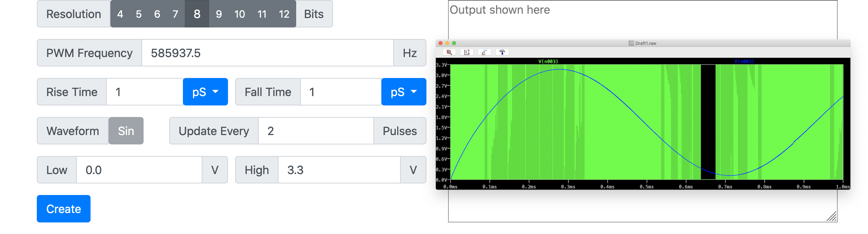Image resolution: width=868 pixels, height=234 pixels.
Task: Open the Rise Time pS unit dropdown
Action: [205, 92]
